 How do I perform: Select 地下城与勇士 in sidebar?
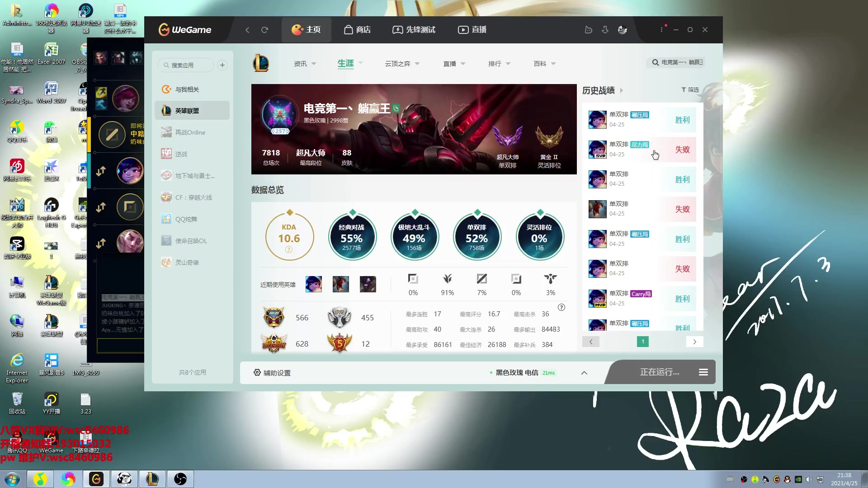pos(192,176)
